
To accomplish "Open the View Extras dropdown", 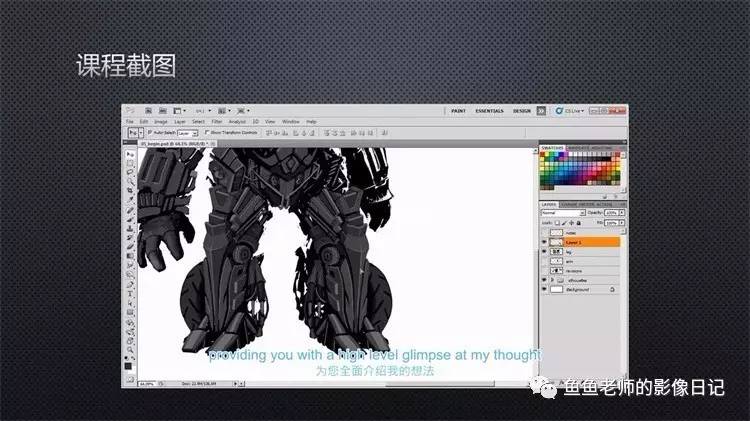I will click(x=179, y=111).
